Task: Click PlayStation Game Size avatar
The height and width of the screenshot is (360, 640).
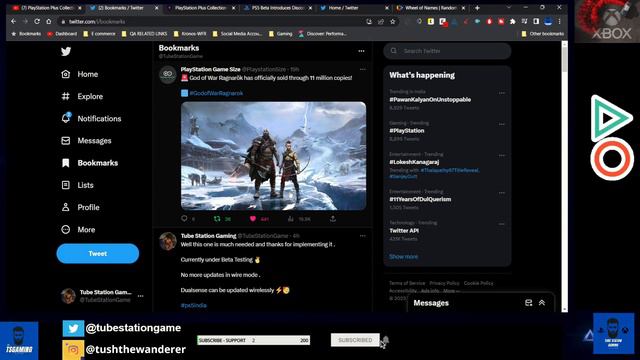Action: pyautogui.click(x=167, y=74)
